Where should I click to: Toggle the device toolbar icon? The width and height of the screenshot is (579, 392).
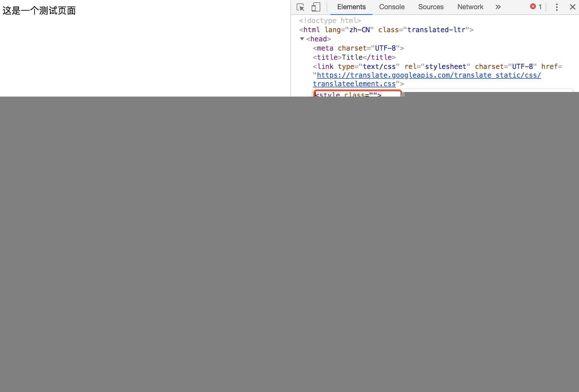coord(316,7)
